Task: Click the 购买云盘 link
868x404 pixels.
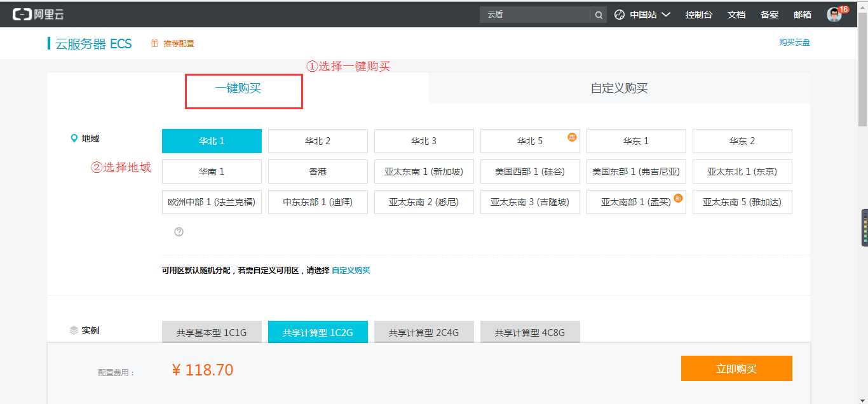Action: tap(794, 43)
